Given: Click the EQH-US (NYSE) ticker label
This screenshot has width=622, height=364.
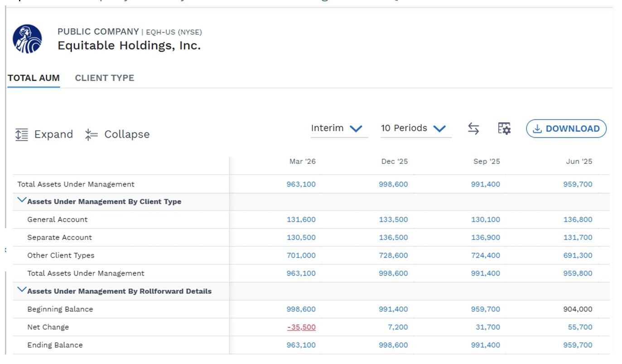Looking at the screenshot, I should (x=174, y=32).
